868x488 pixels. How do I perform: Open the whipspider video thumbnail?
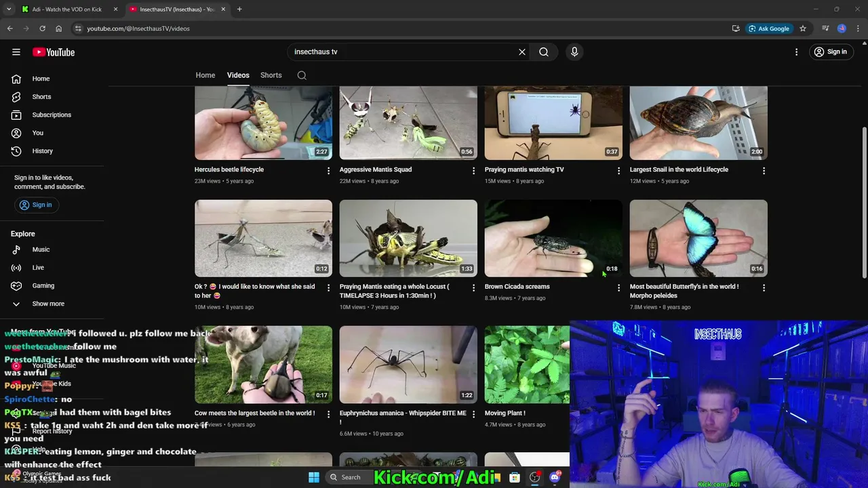[408, 365]
